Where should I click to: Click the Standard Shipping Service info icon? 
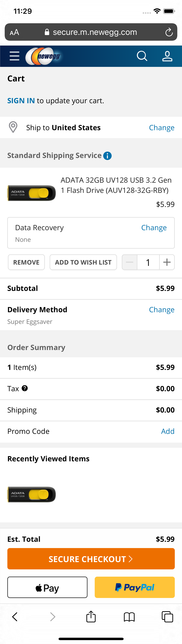point(107,156)
